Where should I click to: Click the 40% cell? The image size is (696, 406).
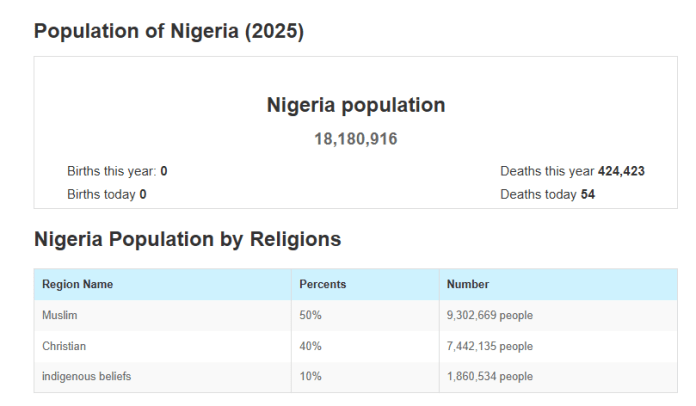(x=311, y=346)
